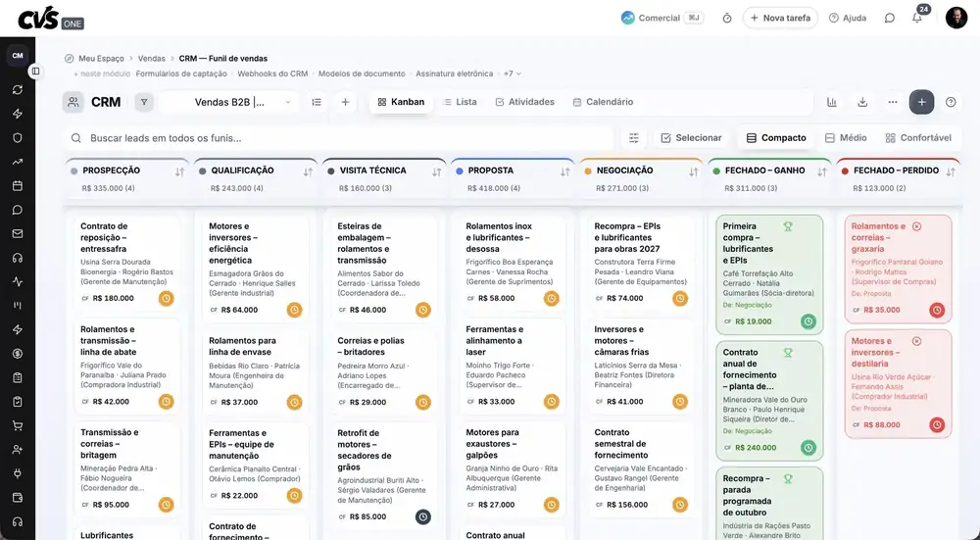The width and height of the screenshot is (980, 540).
Task: Sort the FECHADO – GANHO column
Action: (822, 172)
